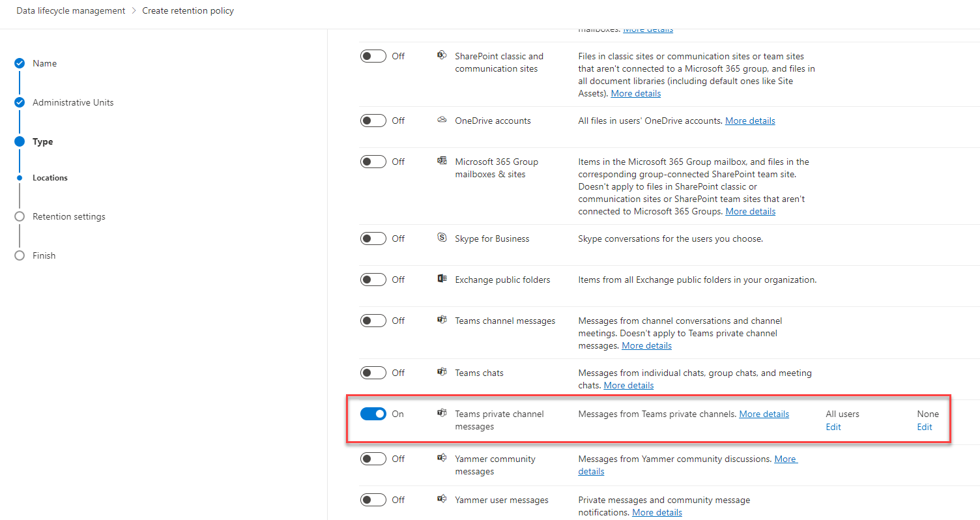
Task: Click the Exchange public folders icon
Action: pyautogui.click(x=442, y=279)
